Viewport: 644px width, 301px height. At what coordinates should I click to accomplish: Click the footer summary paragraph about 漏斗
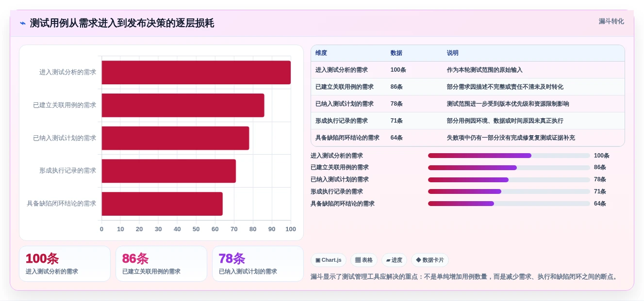[465, 277]
